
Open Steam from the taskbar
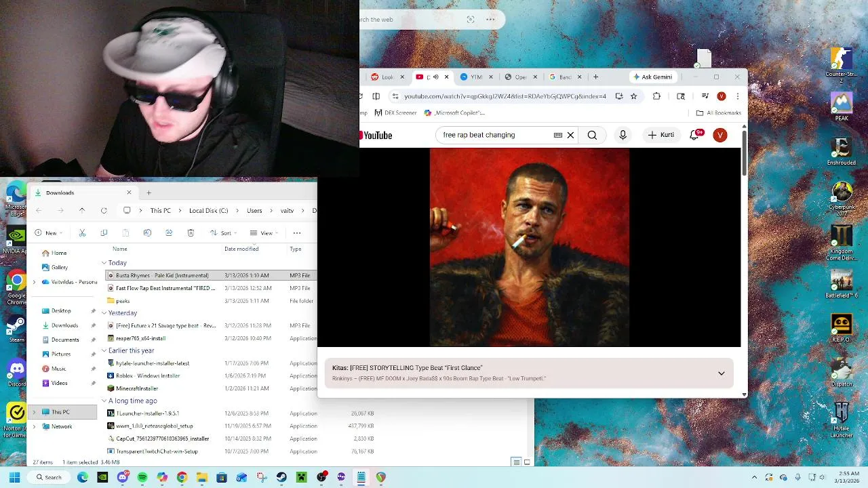coord(281,477)
